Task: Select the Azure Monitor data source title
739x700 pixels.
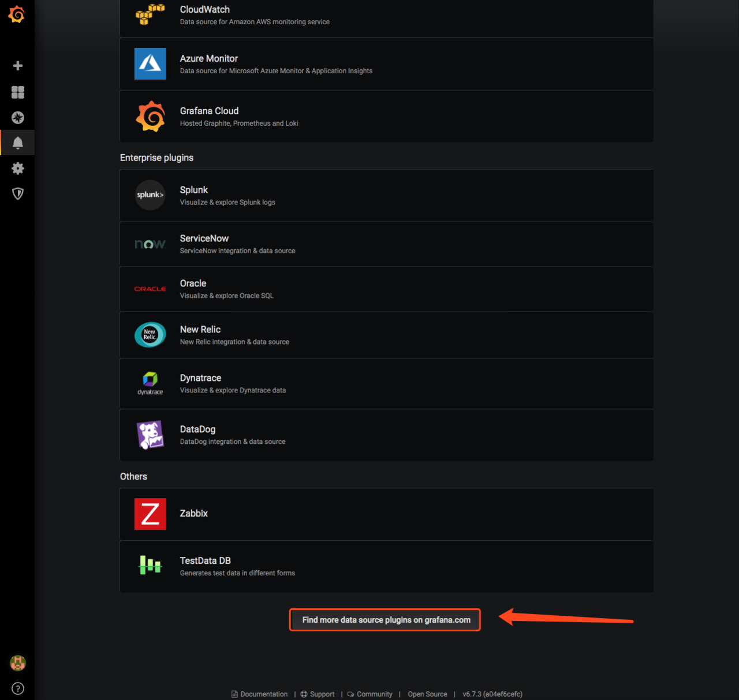Action: [x=209, y=58]
